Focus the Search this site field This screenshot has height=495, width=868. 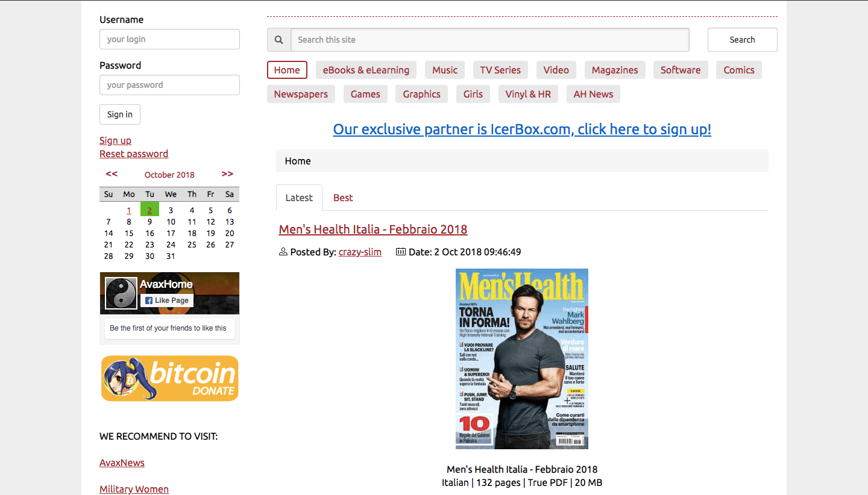click(490, 40)
